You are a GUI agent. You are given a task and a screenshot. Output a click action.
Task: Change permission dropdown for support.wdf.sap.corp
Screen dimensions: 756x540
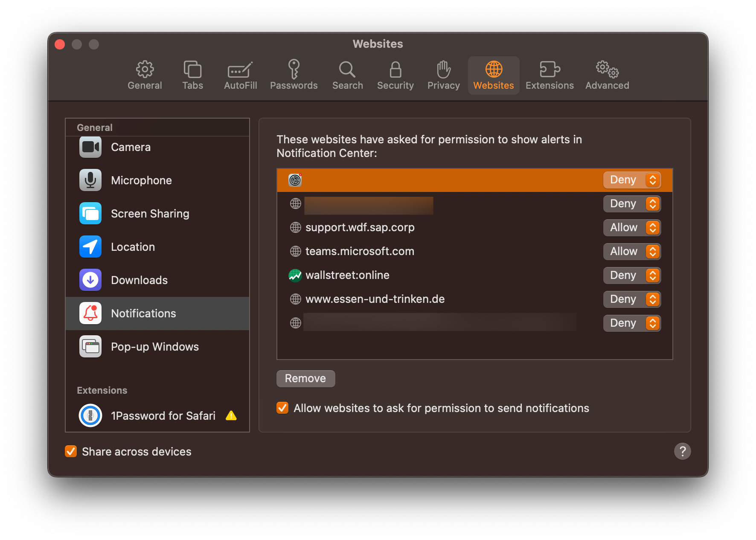tap(632, 228)
